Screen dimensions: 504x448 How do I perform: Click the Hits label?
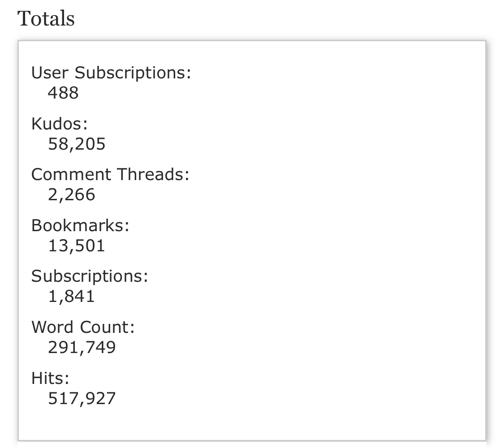(x=51, y=378)
